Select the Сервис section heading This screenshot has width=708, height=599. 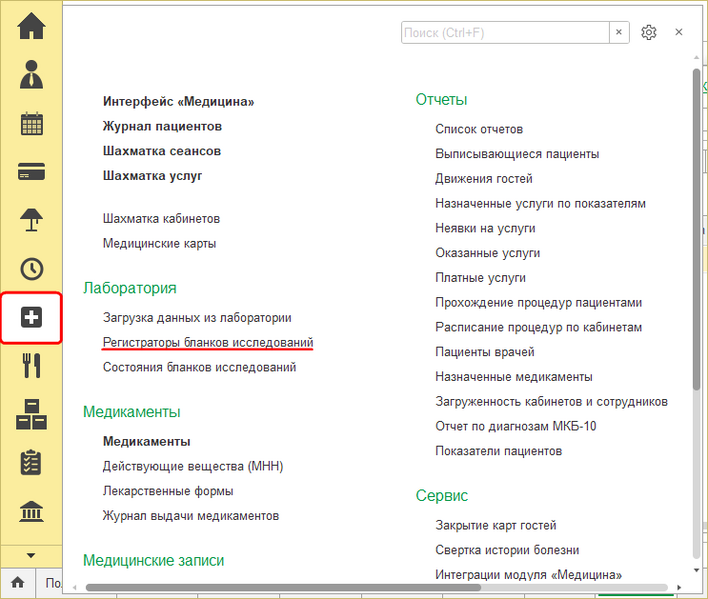(442, 496)
